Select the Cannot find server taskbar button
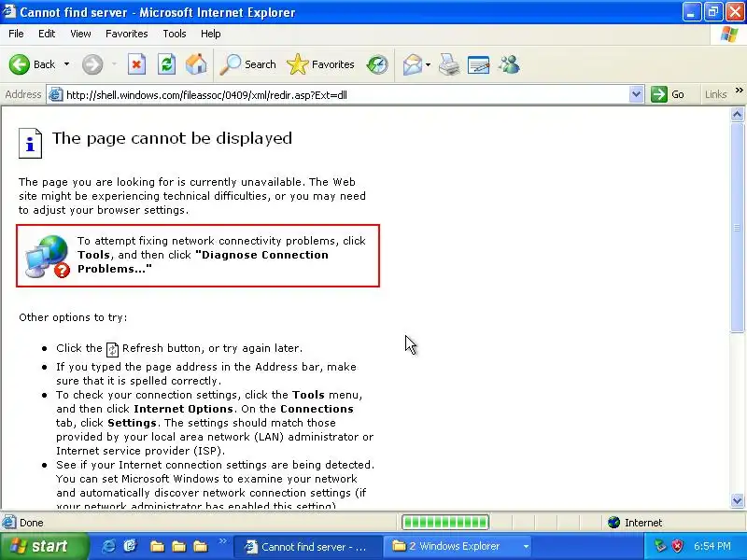 click(308, 546)
